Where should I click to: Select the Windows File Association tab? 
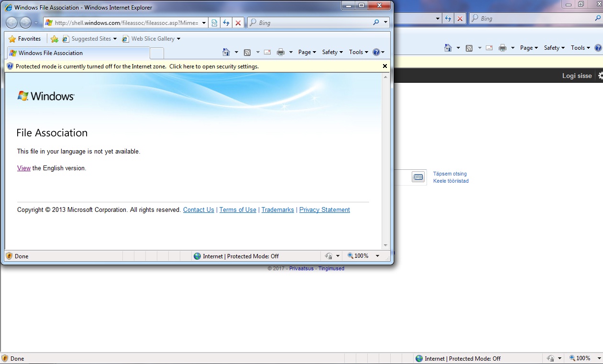(50, 53)
